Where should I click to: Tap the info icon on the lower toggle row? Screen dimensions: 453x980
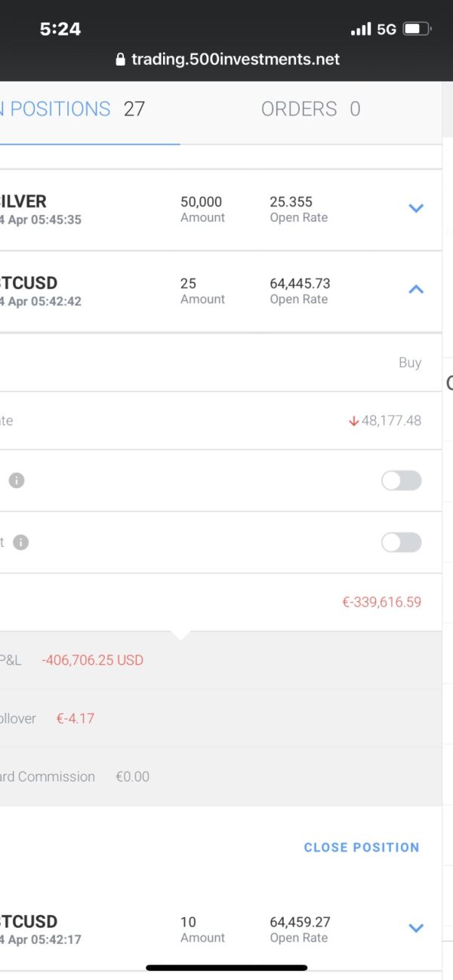[21, 542]
